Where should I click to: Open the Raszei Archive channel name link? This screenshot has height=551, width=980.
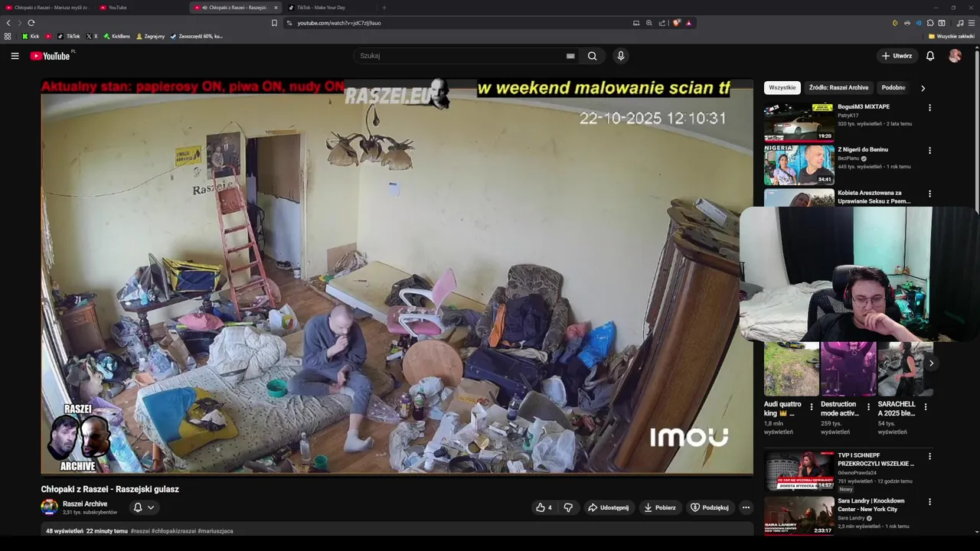(x=85, y=504)
